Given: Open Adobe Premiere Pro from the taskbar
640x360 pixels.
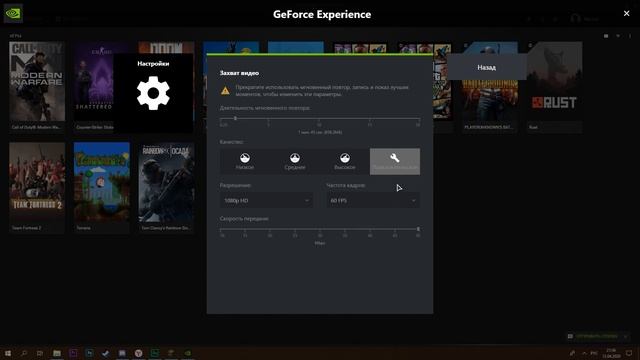Looking at the screenshot, I should pyautogui.click(x=73, y=353).
